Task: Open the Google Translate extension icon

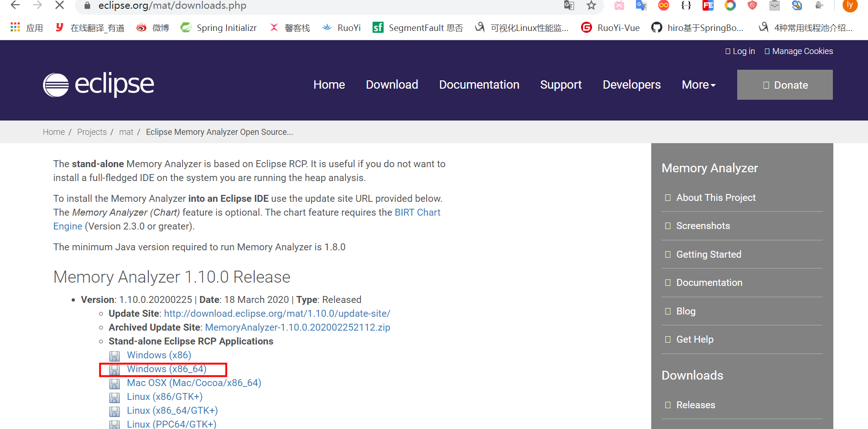Action: click(x=641, y=6)
